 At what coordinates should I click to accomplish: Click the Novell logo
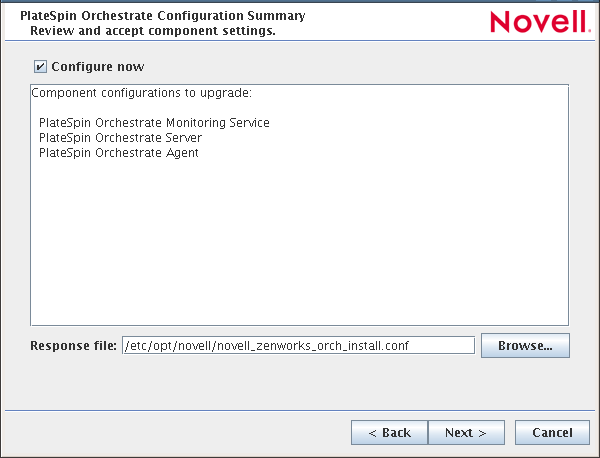tap(536, 22)
